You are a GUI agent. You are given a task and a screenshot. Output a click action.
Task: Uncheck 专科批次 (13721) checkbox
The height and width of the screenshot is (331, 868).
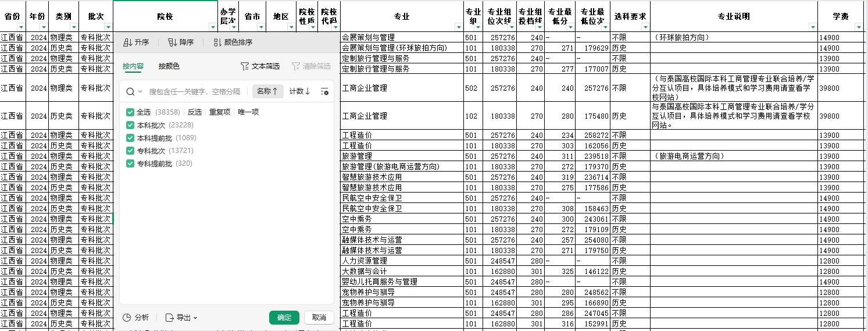pos(130,151)
